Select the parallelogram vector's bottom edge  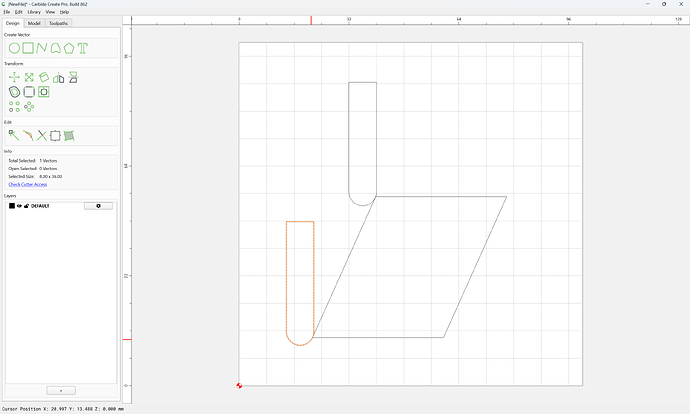378,337
